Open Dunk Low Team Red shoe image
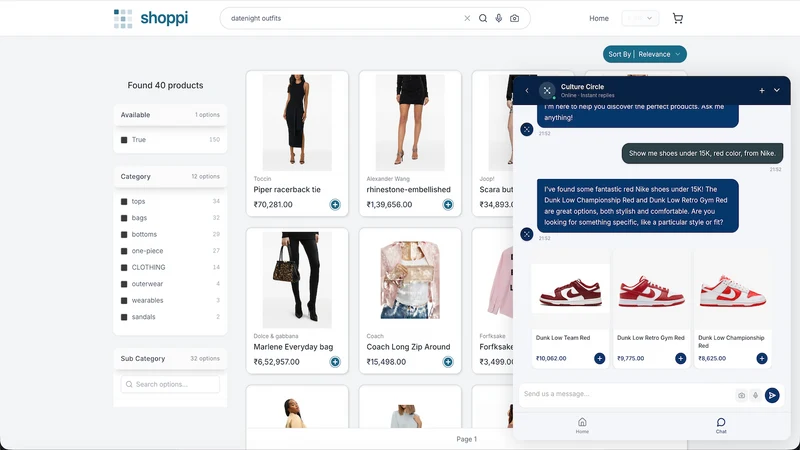 coord(570,289)
